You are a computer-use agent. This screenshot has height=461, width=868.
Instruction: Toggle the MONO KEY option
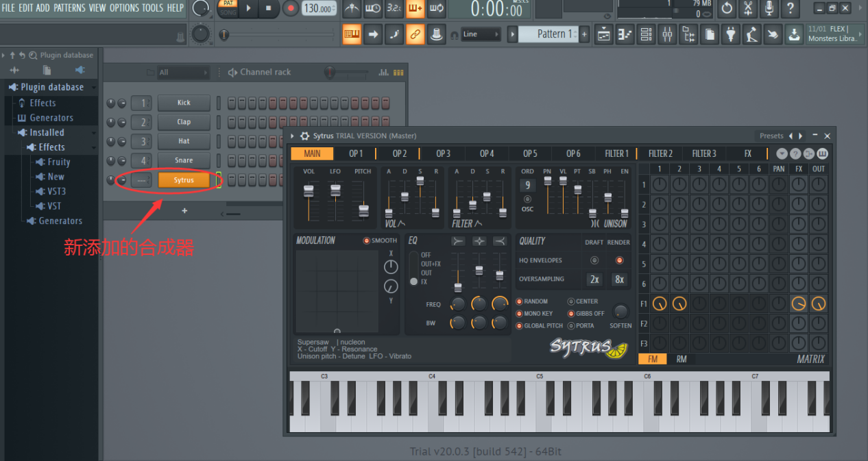519,314
